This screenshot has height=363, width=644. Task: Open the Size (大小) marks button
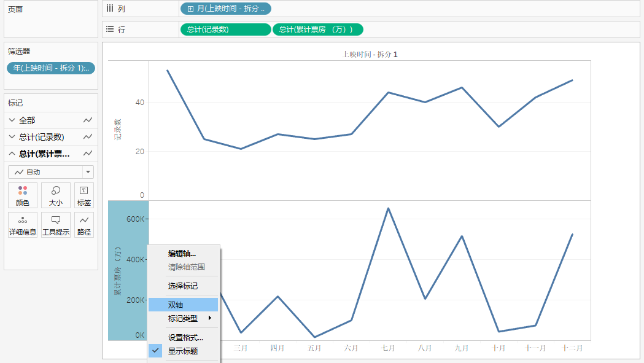coord(56,195)
